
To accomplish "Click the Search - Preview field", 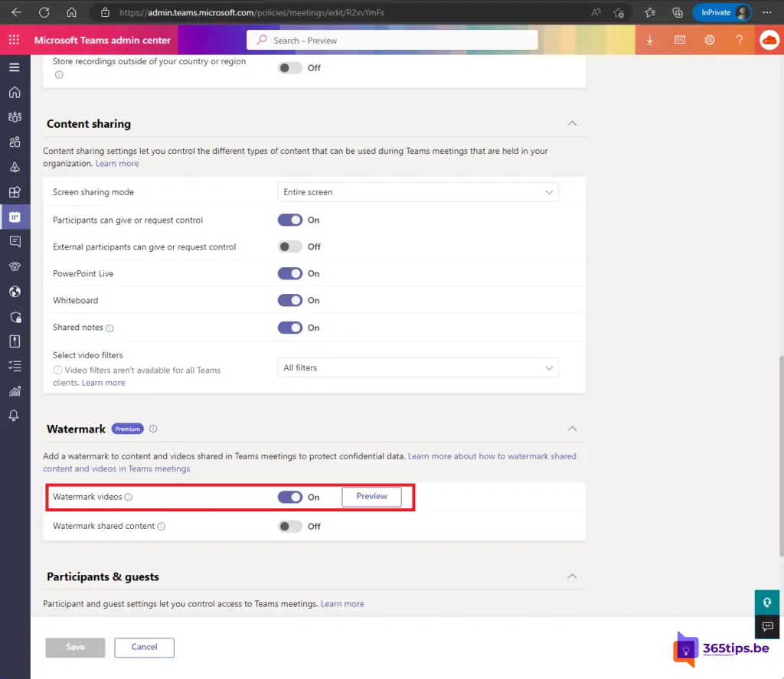I will pos(392,41).
